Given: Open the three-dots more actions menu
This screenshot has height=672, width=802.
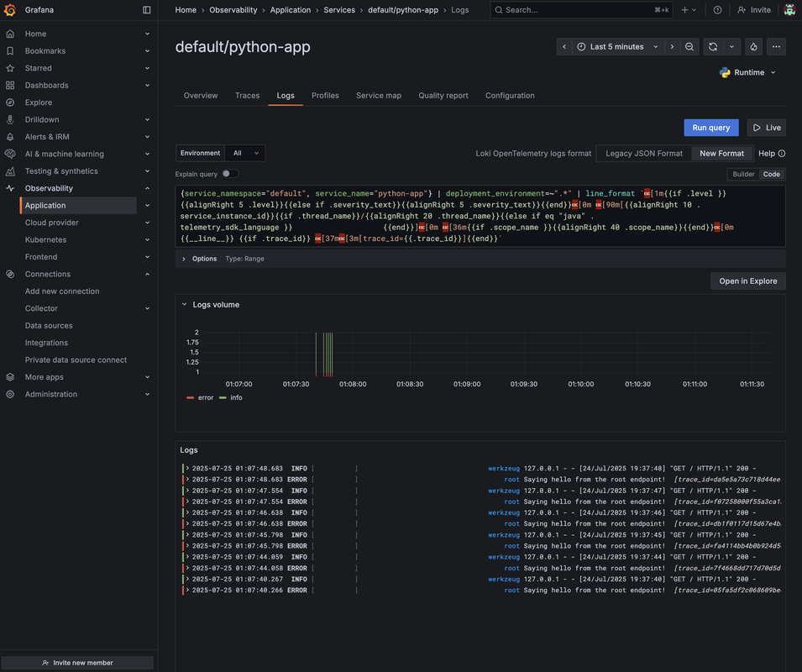Looking at the screenshot, I should 777,46.
